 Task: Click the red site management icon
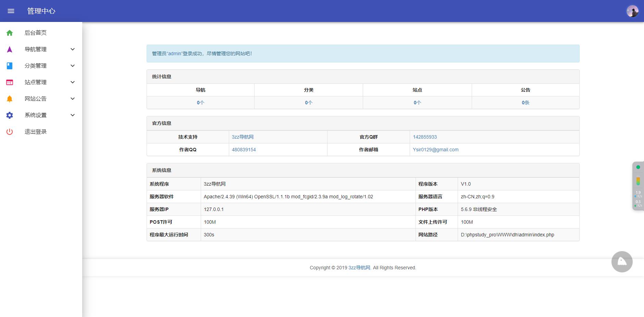coord(10,82)
